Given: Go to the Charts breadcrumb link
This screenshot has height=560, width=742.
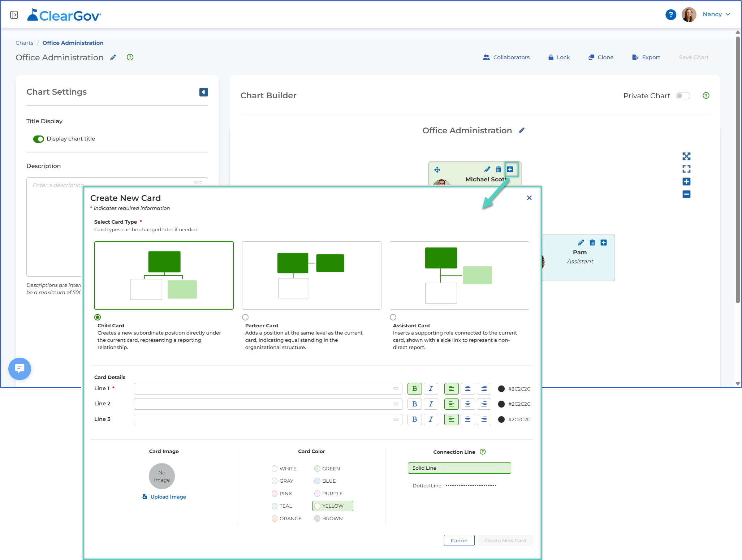Looking at the screenshot, I should [x=24, y=43].
